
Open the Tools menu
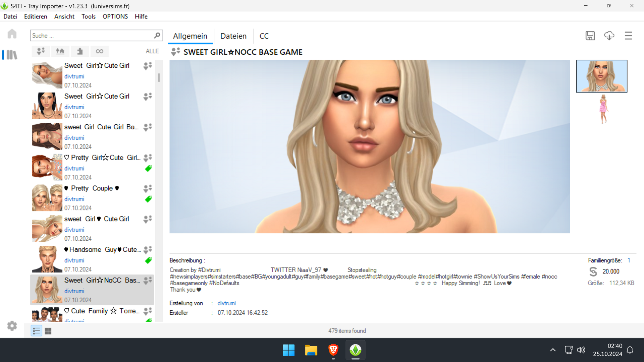89,16
